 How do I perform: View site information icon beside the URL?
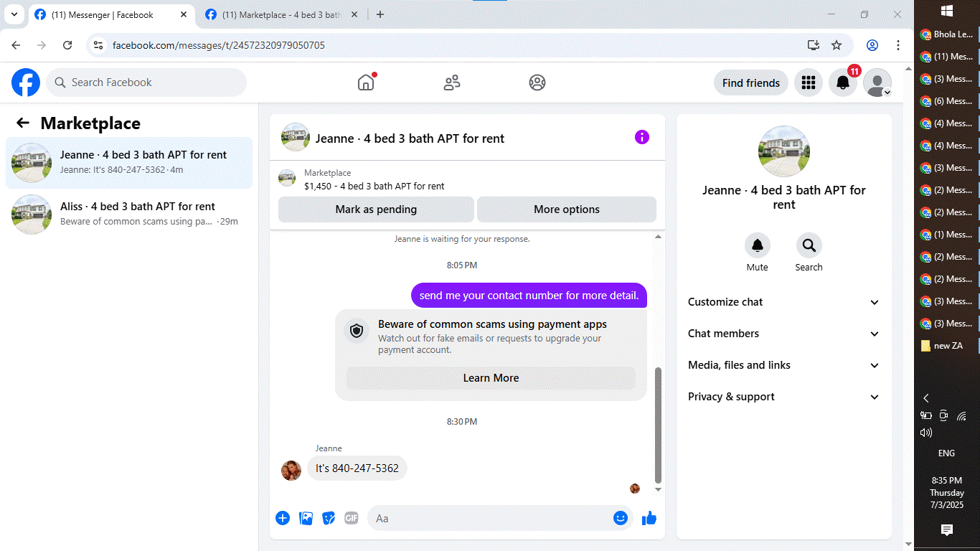[x=99, y=45]
